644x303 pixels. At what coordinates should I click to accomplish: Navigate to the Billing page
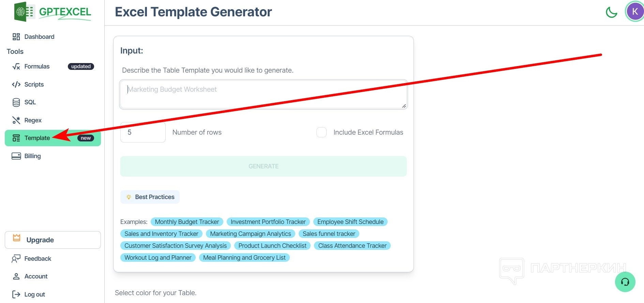(32, 156)
